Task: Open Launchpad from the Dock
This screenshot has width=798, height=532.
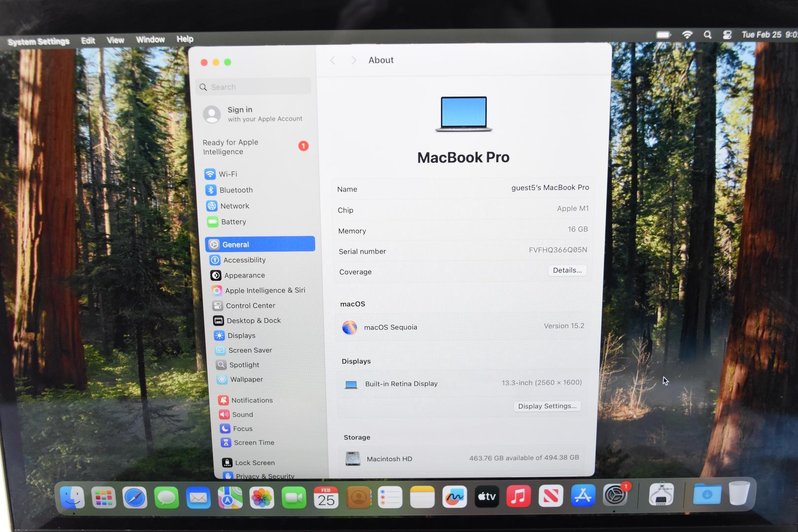Action: 103,498
